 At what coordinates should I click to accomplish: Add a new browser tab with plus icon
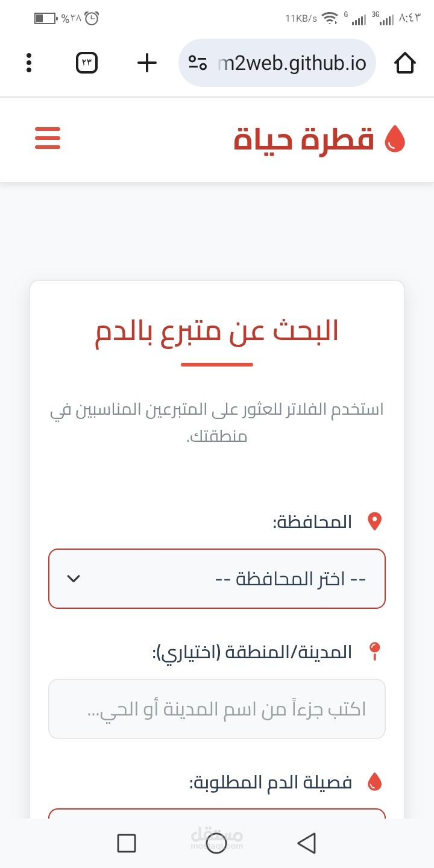(x=147, y=63)
